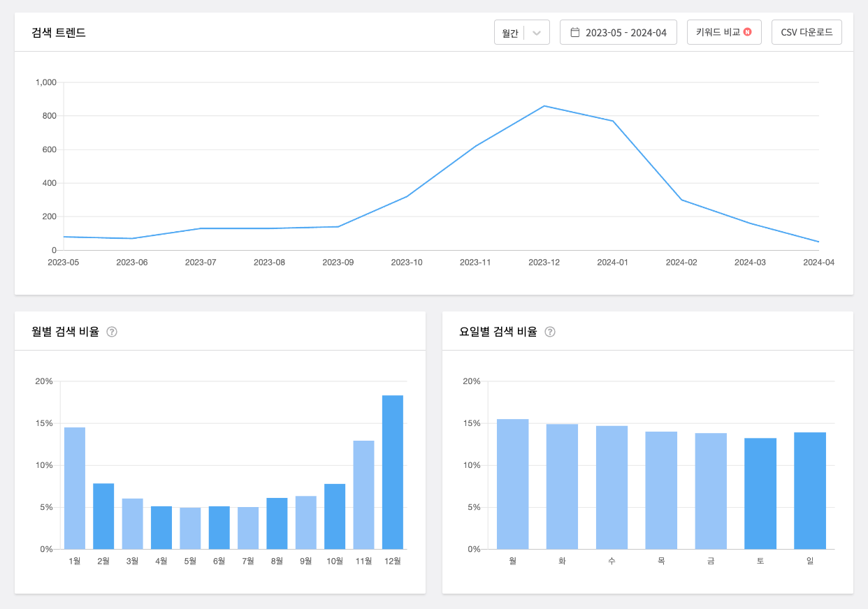868x609 pixels.
Task: Click help icon next to 요일별 검색 비율
Action: click(x=550, y=332)
